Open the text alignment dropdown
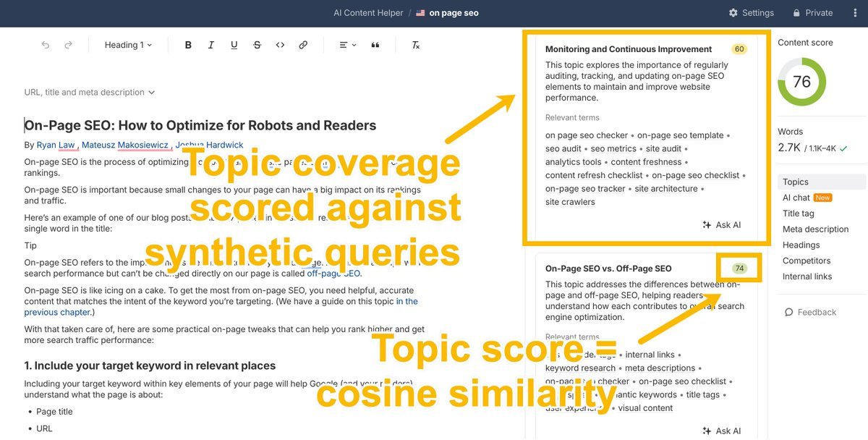The width and height of the screenshot is (868, 440). [348, 45]
